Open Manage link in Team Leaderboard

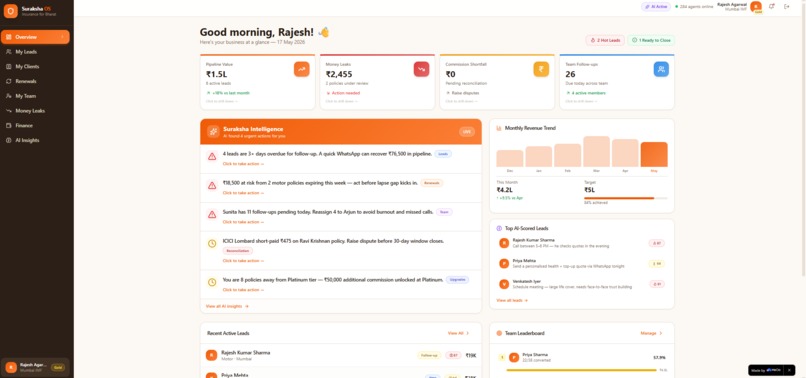651,333
